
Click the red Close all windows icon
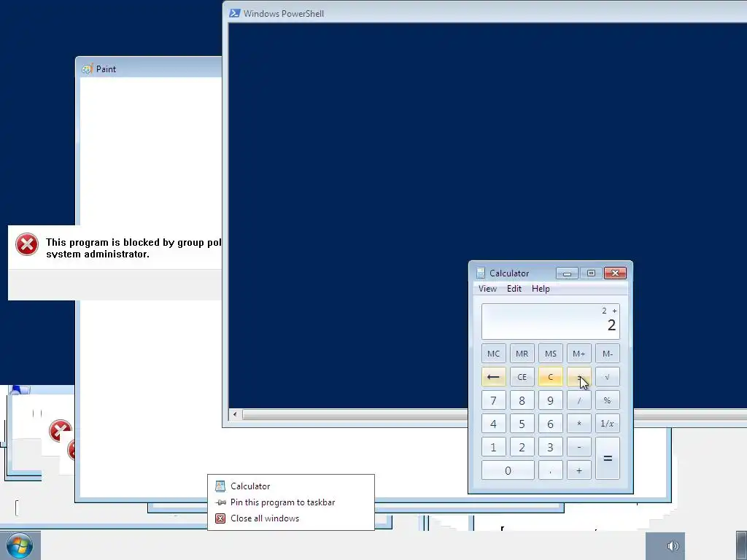coord(220,518)
